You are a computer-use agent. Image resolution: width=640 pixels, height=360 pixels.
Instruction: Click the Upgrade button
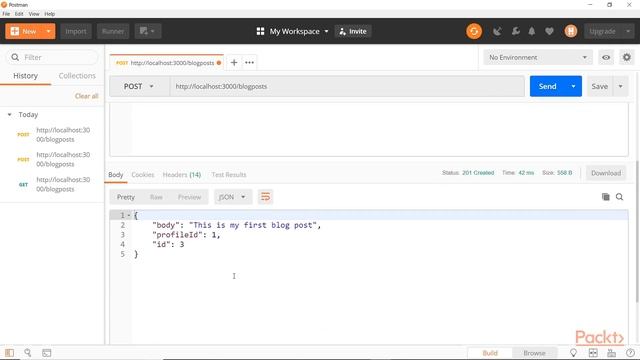point(602,31)
